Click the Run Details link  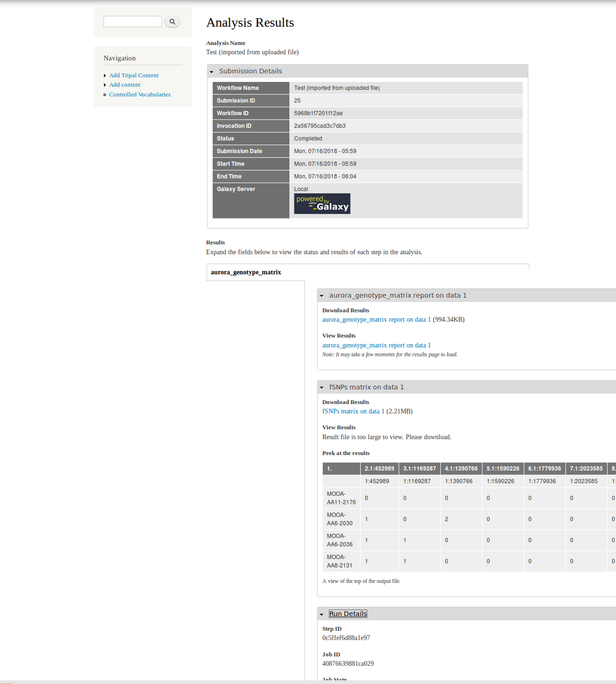pyautogui.click(x=349, y=614)
